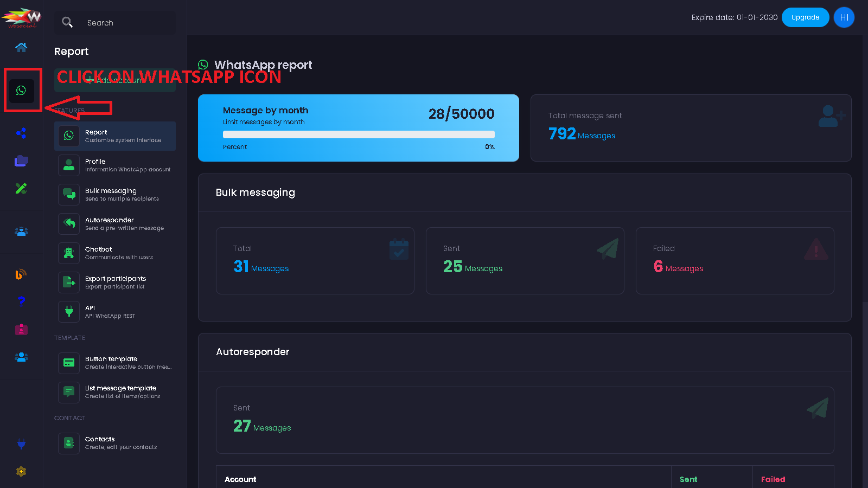868x488 pixels.
Task: Click the Autoresponder section heading in main panel
Action: (x=253, y=352)
